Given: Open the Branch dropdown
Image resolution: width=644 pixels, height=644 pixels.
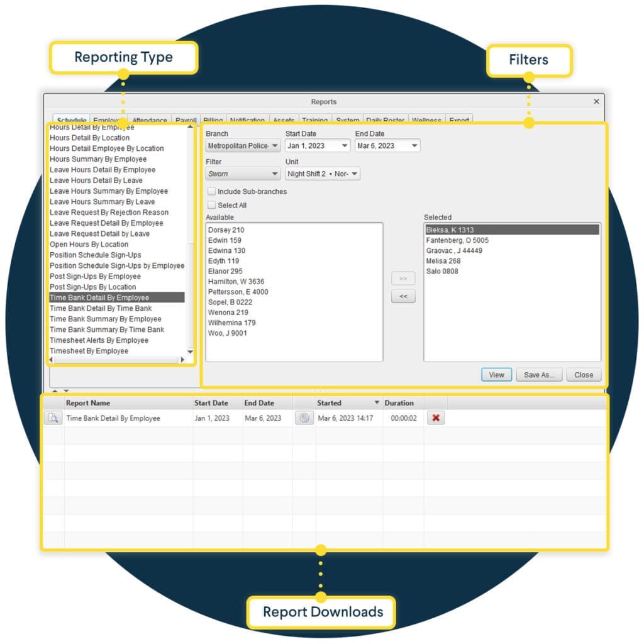Looking at the screenshot, I should tap(243, 146).
